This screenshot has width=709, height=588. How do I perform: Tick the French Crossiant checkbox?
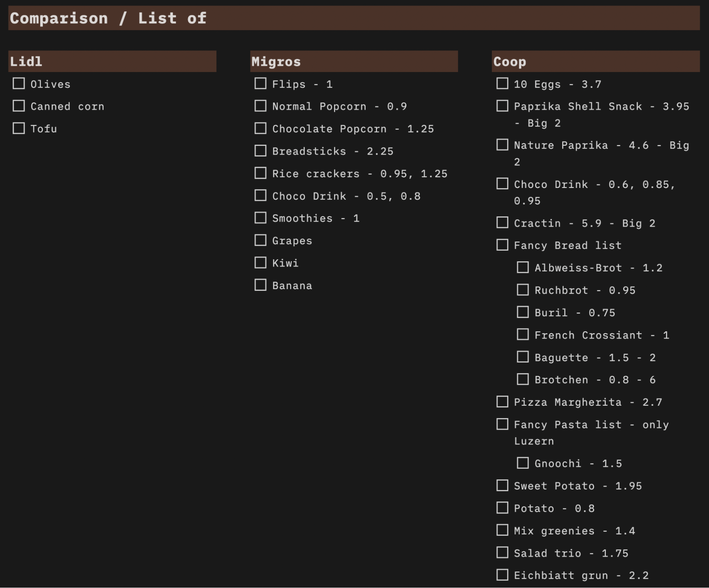click(x=523, y=334)
